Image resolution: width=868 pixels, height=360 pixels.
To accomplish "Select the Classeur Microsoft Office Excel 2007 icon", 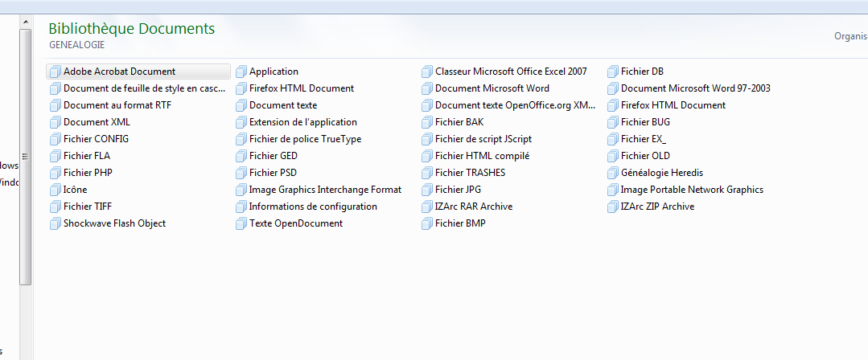I will (x=426, y=72).
